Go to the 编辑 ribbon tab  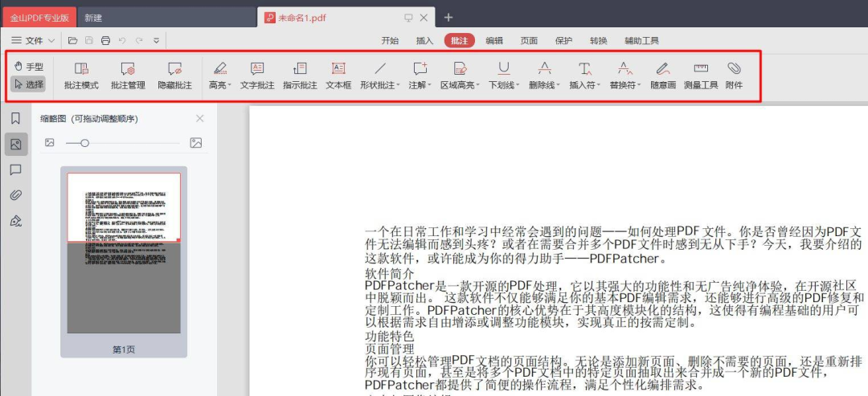point(494,40)
